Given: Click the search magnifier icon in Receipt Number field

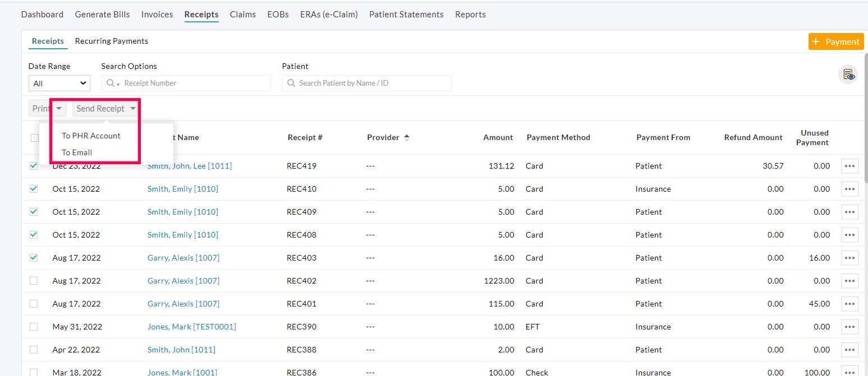Looking at the screenshot, I should click(111, 83).
